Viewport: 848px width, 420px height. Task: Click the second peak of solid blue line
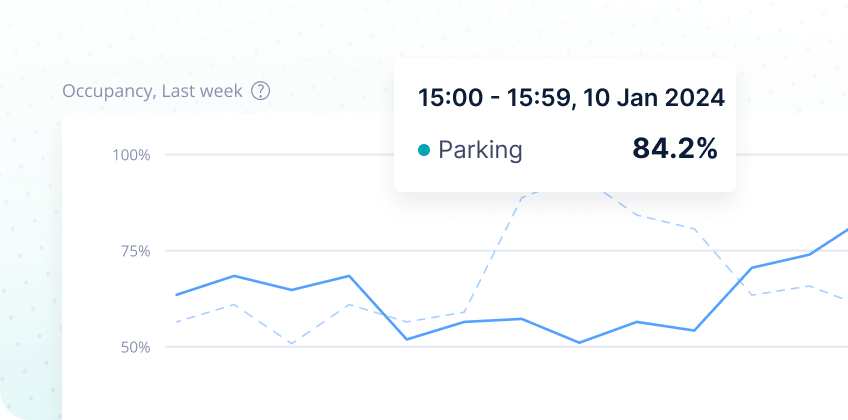(x=349, y=276)
